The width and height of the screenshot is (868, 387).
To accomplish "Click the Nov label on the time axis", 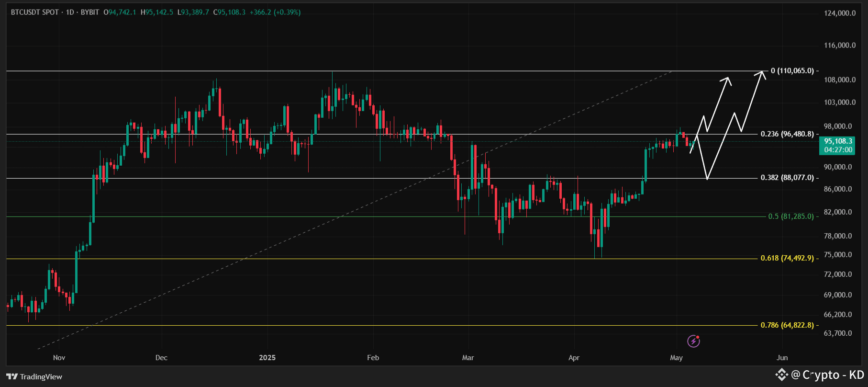I will 59,358.
